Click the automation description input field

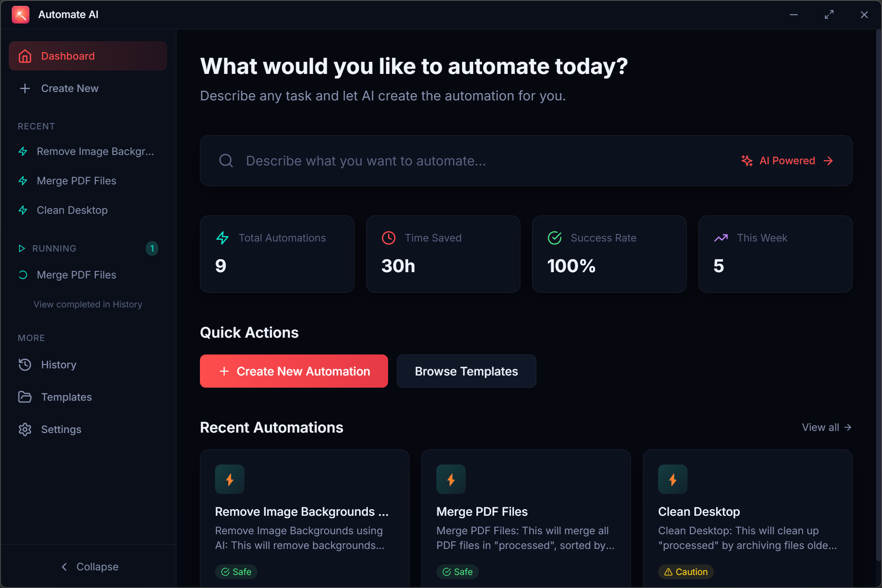[x=420, y=160]
